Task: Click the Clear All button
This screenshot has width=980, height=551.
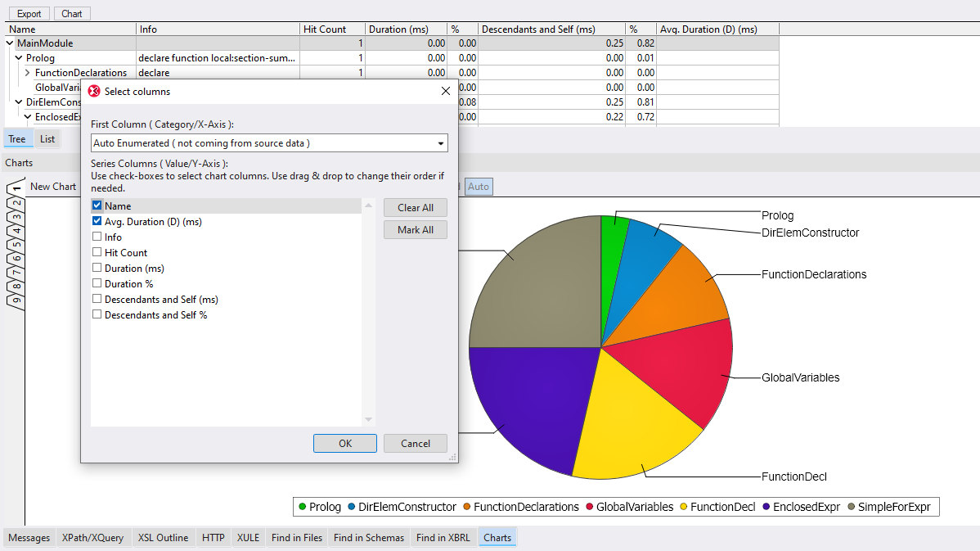Action: [x=415, y=207]
